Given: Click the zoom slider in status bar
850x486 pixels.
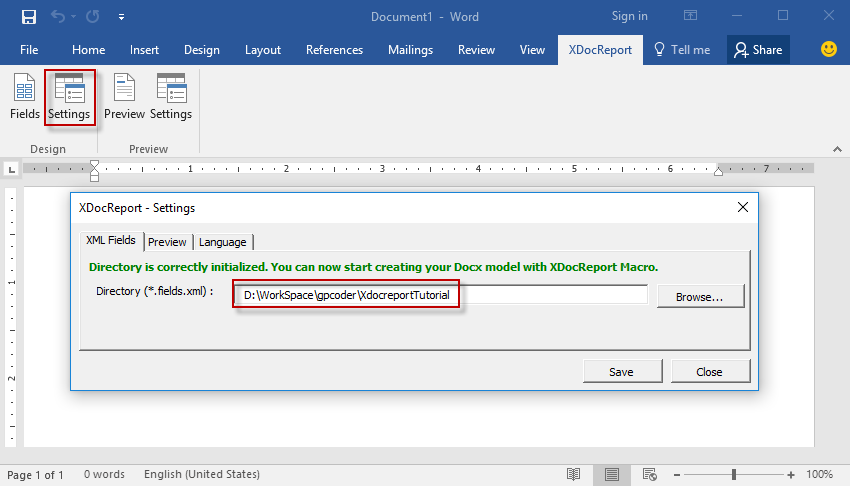Looking at the screenshot, I should tap(734, 474).
